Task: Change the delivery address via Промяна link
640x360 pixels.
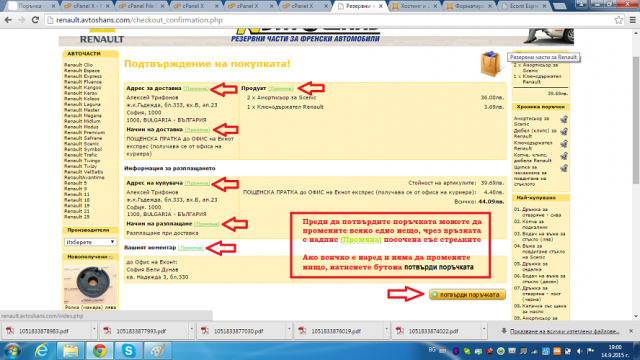Action: click(x=196, y=89)
